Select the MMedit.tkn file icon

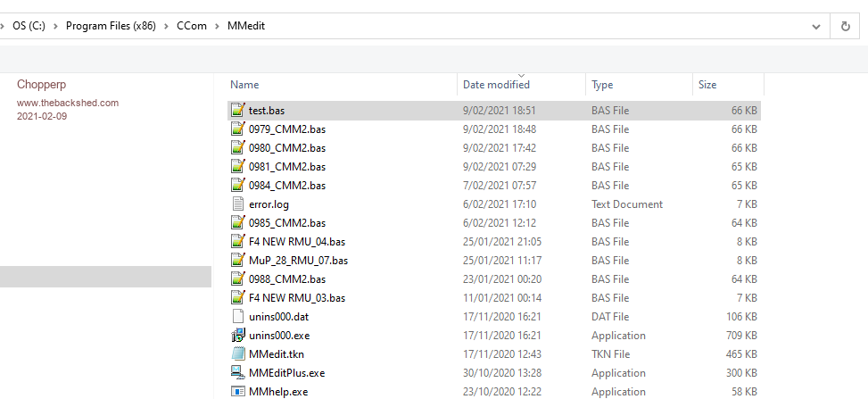point(237,354)
